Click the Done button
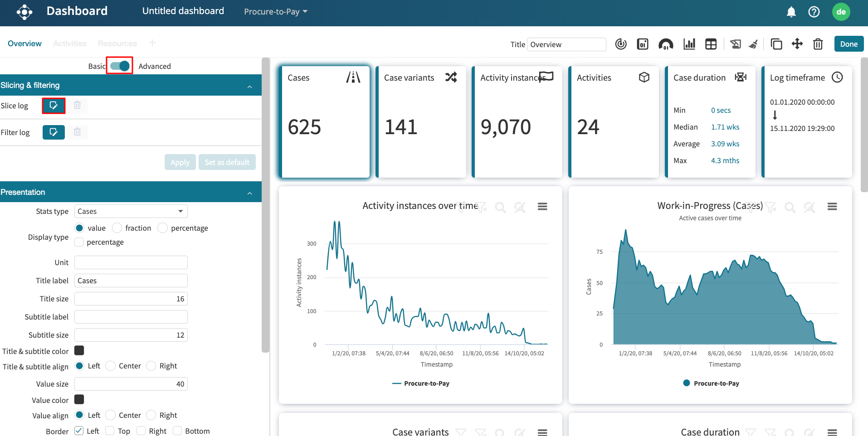This screenshot has width=868, height=436. tap(848, 44)
